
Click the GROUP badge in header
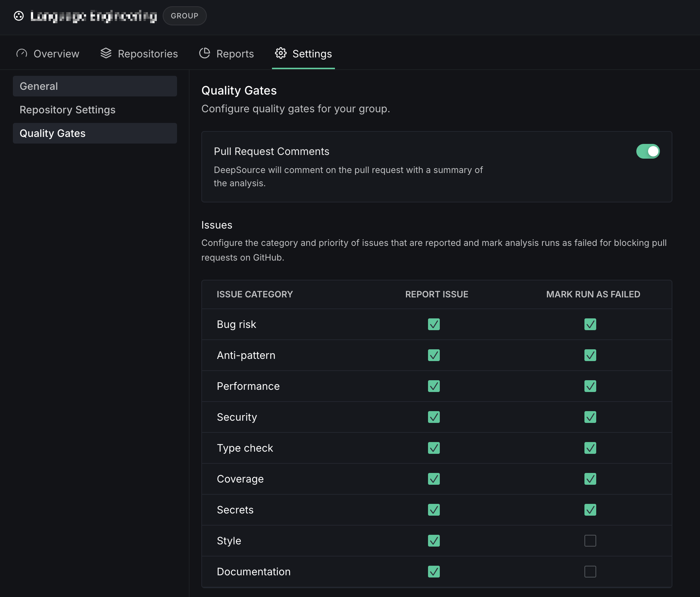coord(184,16)
